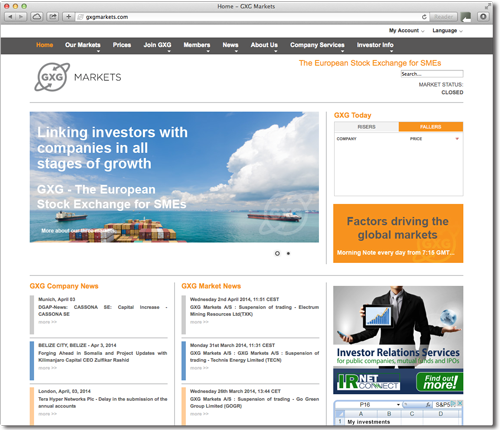The width and height of the screenshot is (500, 430).
Task: Click the plus add bookmark icon
Action: (68, 17)
